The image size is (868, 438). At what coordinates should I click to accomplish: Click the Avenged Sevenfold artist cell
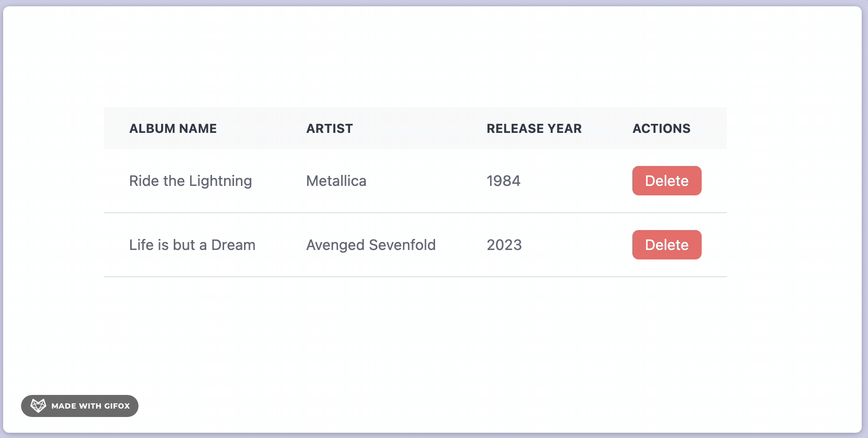[x=371, y=245]
